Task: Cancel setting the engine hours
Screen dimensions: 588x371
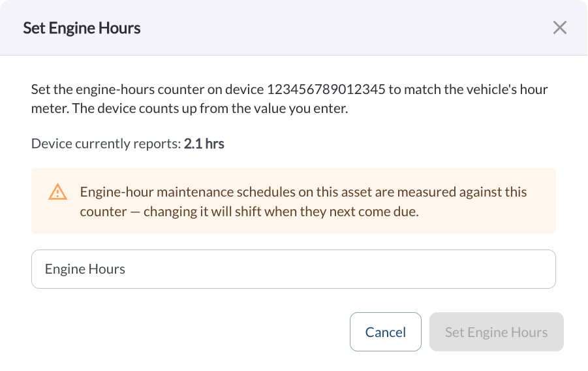Action: point(386,332)
